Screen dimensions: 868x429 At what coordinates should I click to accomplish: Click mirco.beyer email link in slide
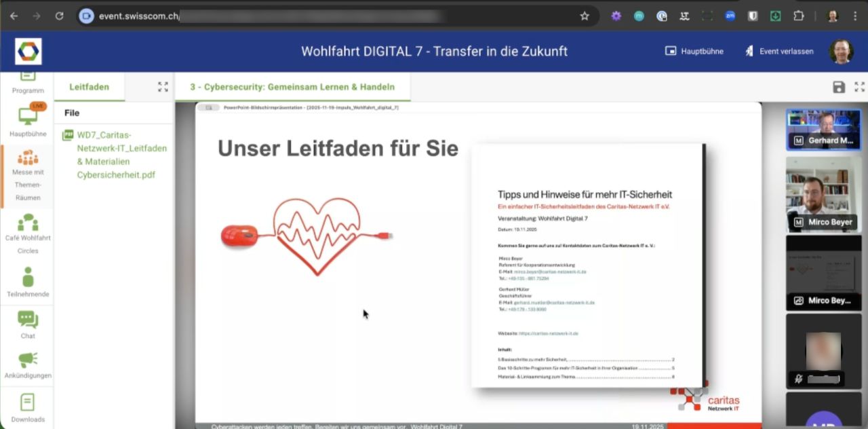tap(550, 272)
